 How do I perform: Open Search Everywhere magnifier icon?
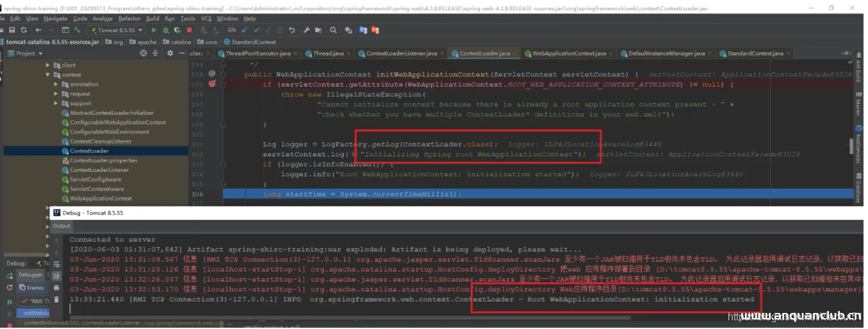pyautogui.click(x=332, y=30)
